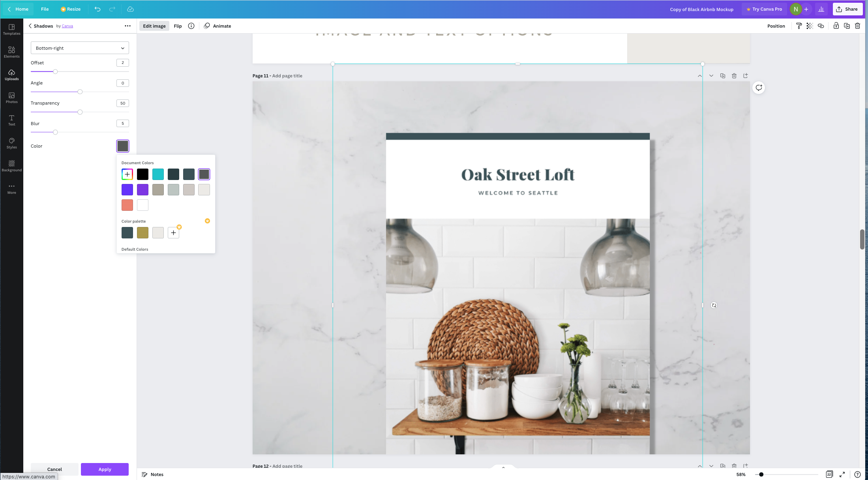The width and height of the screenshot is (868, 480).
Task: Lock the selected image
Action: (x=836, y=26)
